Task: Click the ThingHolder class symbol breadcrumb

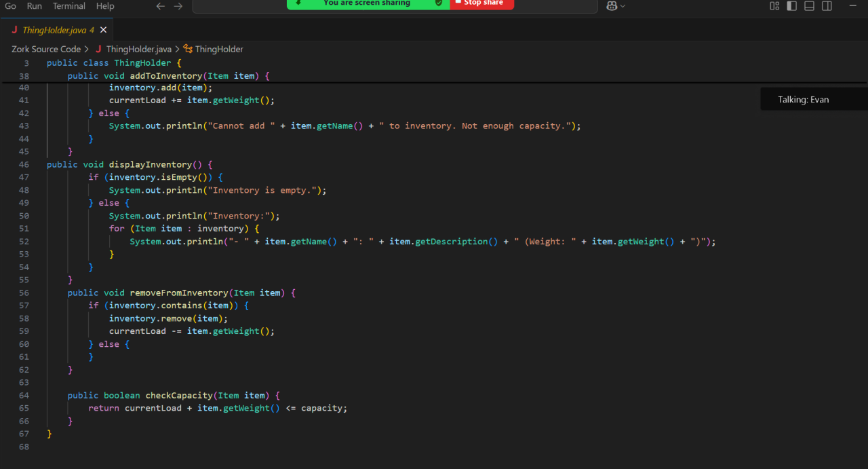Action: click(218, 49)
